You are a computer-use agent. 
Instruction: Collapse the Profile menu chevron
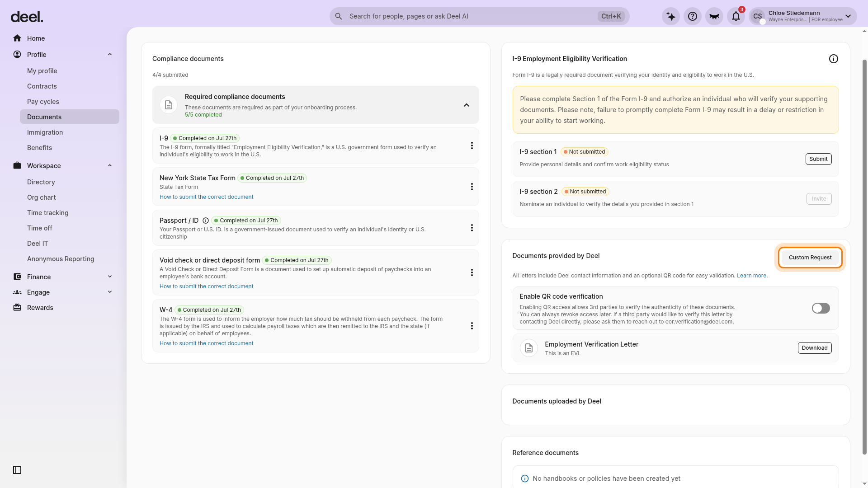coord(110,54)
